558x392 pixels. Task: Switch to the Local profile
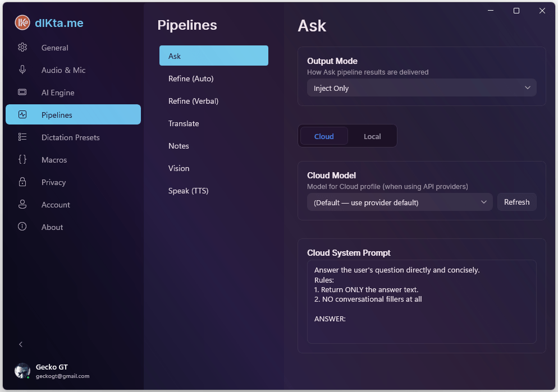click(372, 136)
